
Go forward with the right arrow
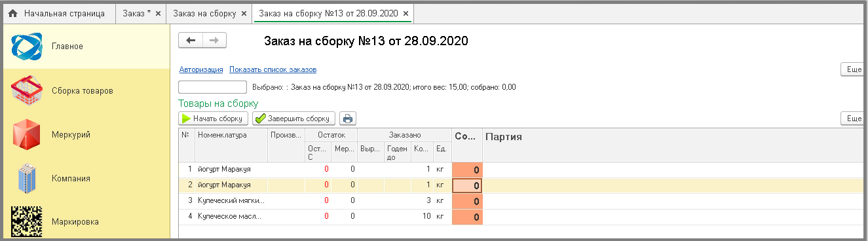tap(214, 41)
